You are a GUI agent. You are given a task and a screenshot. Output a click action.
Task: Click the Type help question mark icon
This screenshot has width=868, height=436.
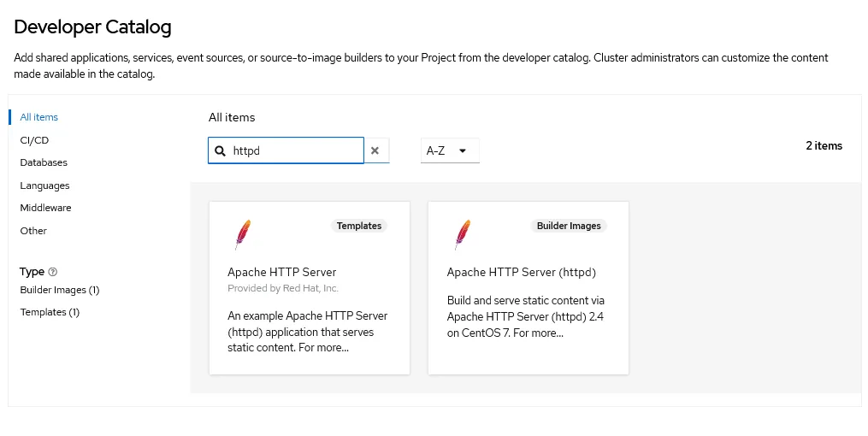point(52,272)
